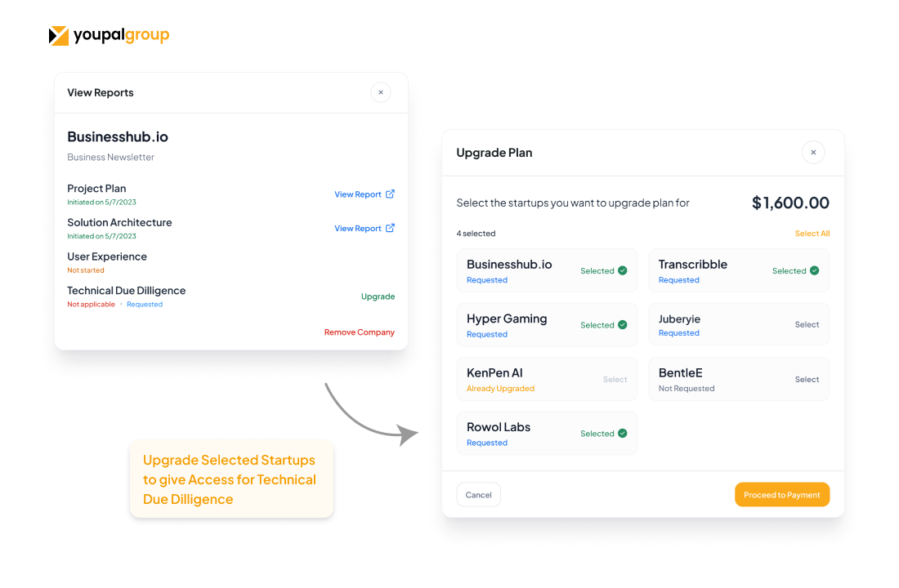Screen dimensions: 899x588
Task: Click disabled Select on KenPen AI
Action: 615,380
